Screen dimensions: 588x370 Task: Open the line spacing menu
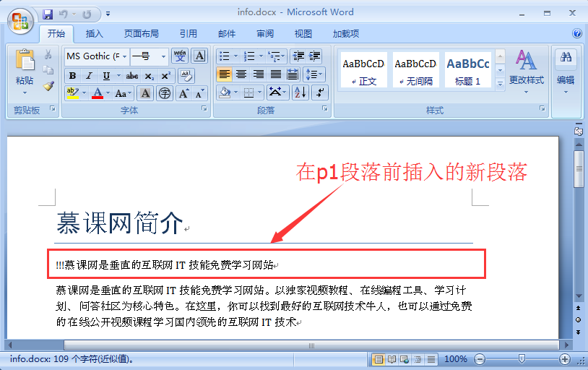click(314, 74)
